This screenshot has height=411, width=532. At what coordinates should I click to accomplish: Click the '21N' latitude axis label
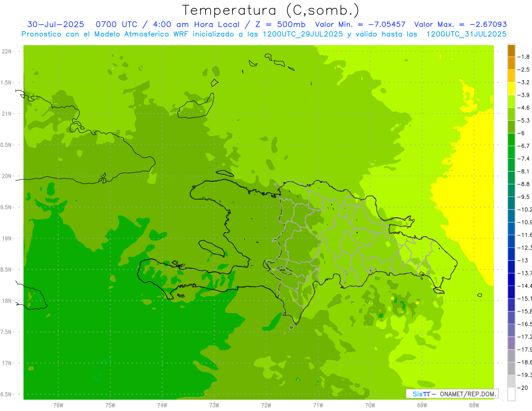tap(8, 114)
